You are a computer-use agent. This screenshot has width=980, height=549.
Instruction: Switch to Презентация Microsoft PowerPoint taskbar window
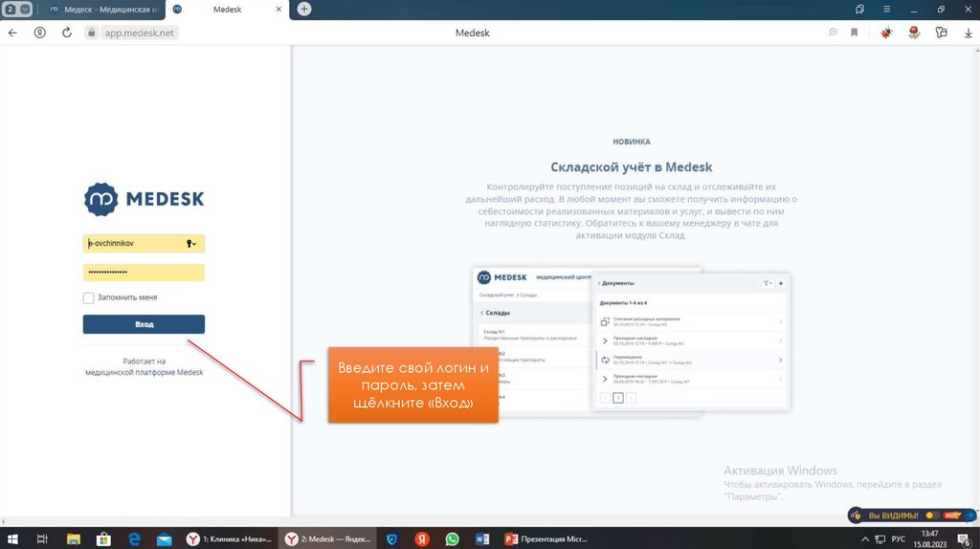pos(546,539)
